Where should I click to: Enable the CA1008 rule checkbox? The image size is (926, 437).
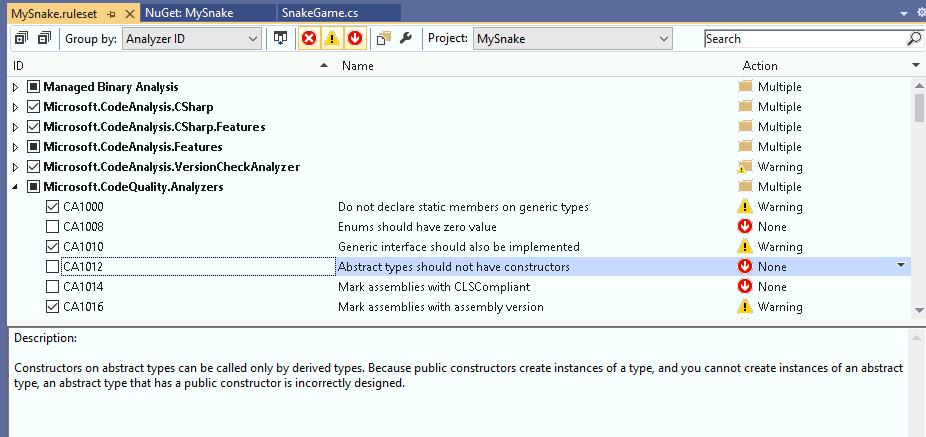[x=53, y=227]
